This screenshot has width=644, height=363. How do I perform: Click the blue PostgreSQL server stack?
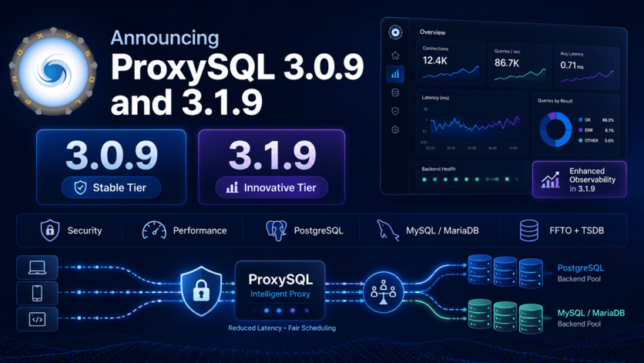click(x=505, y=271)
